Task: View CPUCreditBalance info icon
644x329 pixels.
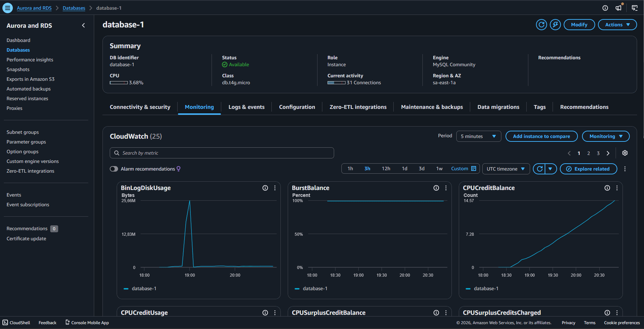Action: pyautogui.click(x=607, y=188)
